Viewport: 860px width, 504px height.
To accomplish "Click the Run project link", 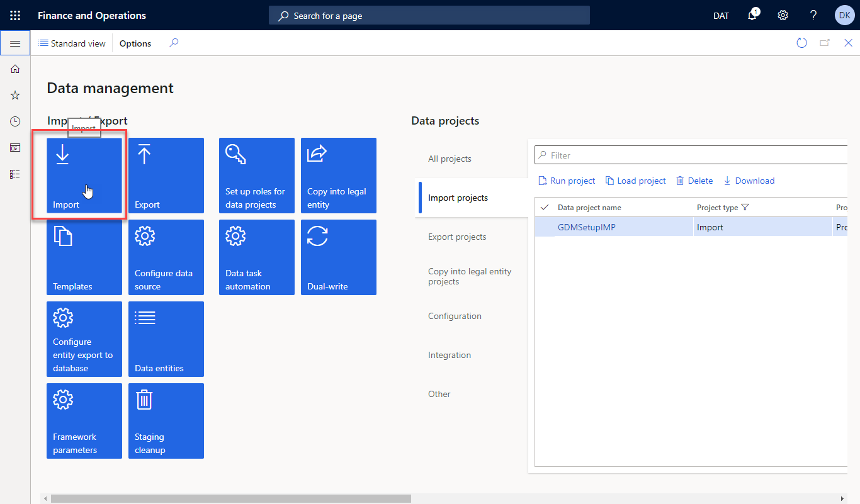I will (566, 181).
